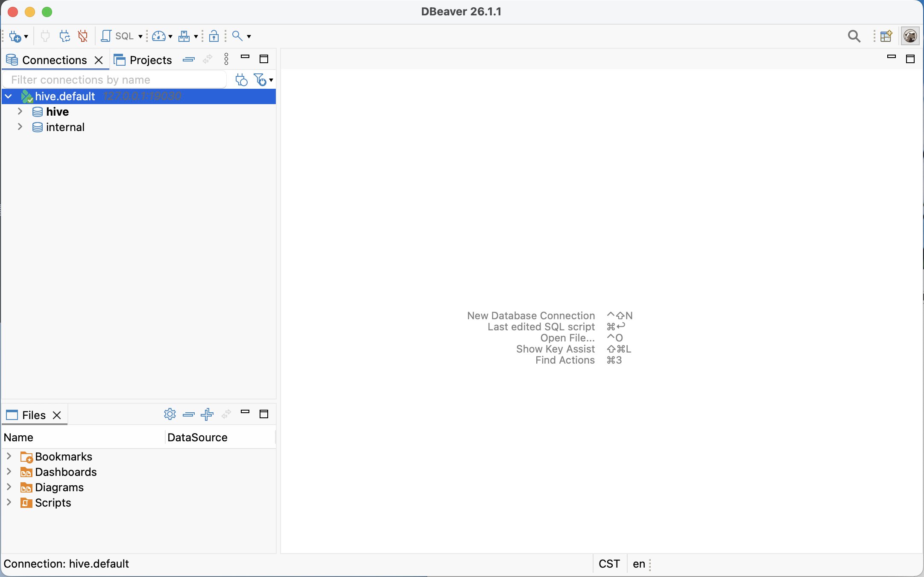
Task: Select the Bookmarks folder
Action: point(56,457)
